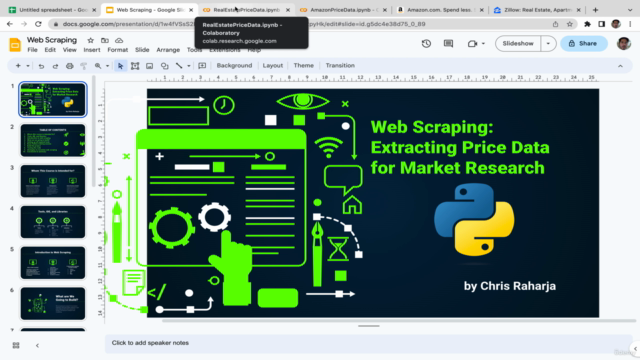This screenshot has width=640, height=360.
Task: Open the browser extensions puzzle icon
Action: click(587, 24)
